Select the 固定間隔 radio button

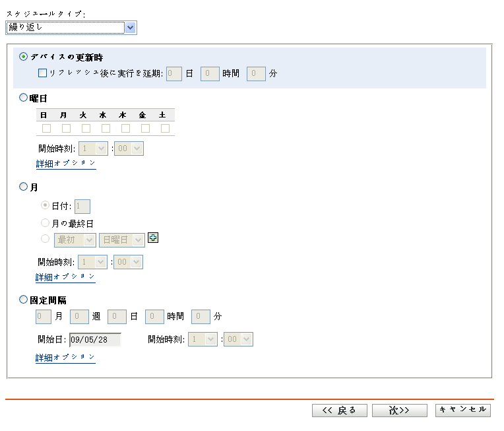[x=23, y=300]
